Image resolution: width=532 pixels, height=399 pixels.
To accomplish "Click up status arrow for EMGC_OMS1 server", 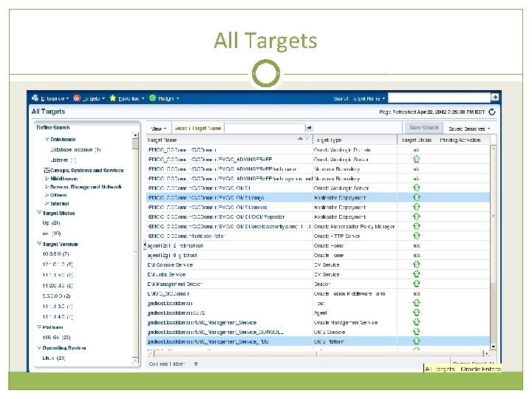I will pyautogui.click(x=416, y=188).
